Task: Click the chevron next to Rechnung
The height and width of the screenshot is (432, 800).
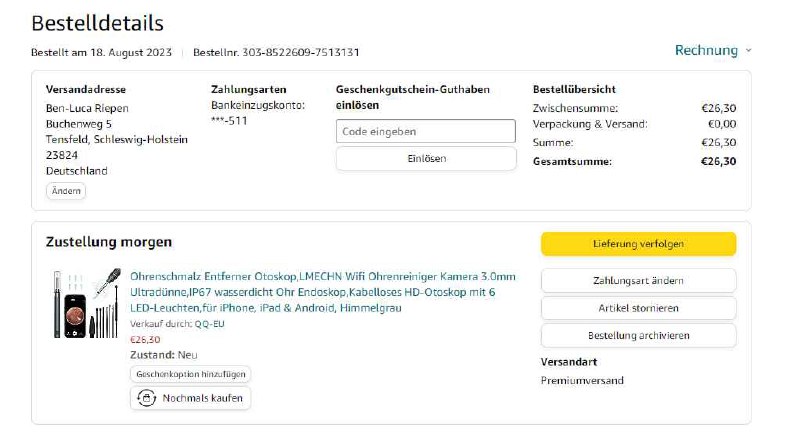Action: coord(748,51)
